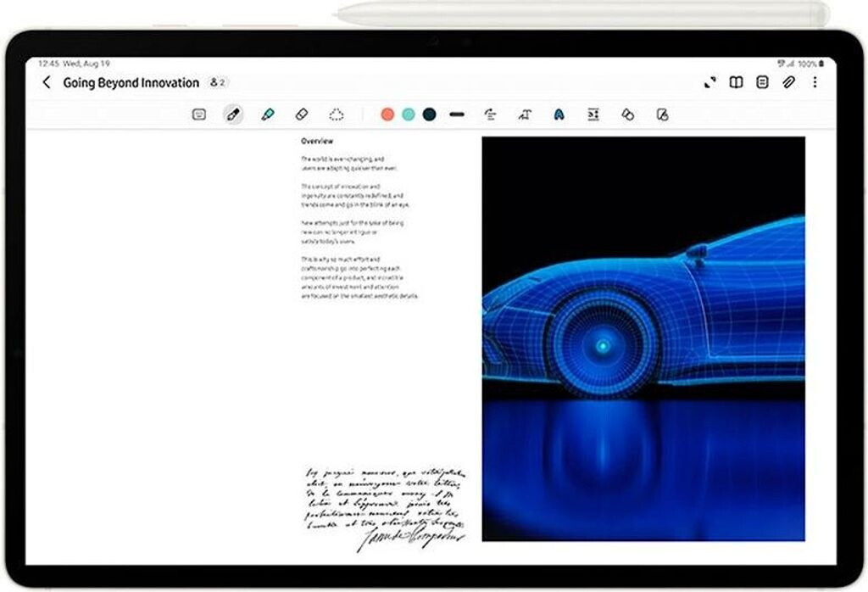Viewport: 868px width, 592px height.
Task: Open the three-dot more options menu
Action: point(815,82)
